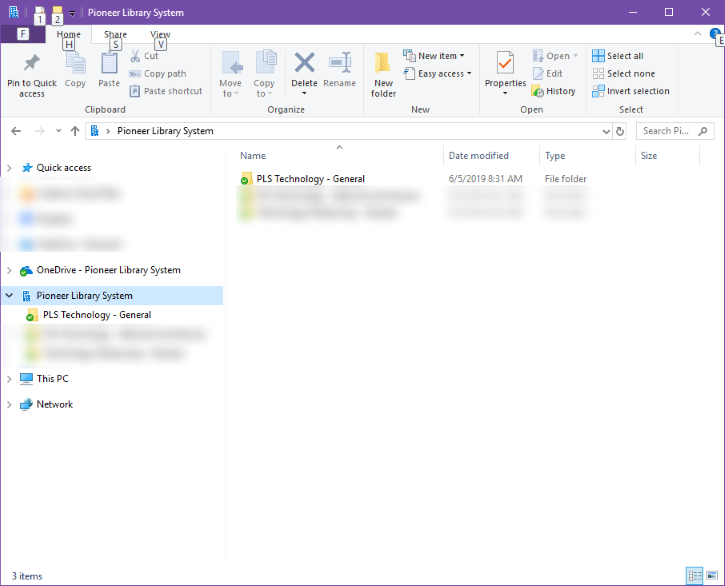725x586 pixels.
Task: Refresh the current folder view
Action: coord(620,131)
